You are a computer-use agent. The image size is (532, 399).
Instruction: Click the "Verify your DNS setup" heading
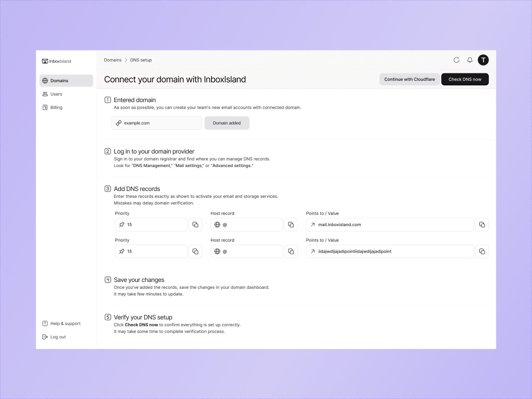pos(143,317)
